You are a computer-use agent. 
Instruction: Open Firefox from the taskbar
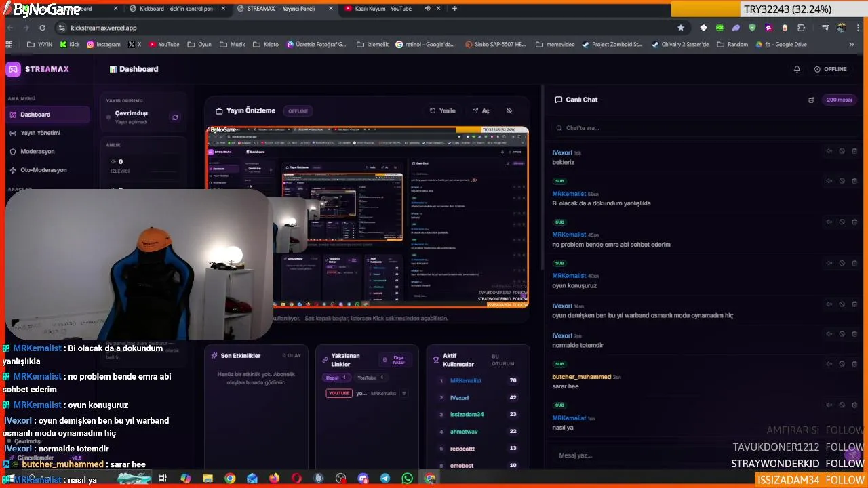(x=274, y=479)
